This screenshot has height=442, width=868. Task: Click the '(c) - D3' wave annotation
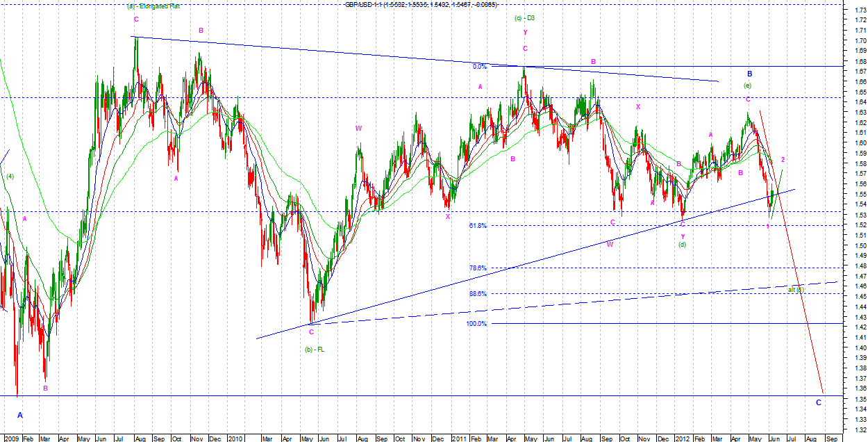point(524,17)
